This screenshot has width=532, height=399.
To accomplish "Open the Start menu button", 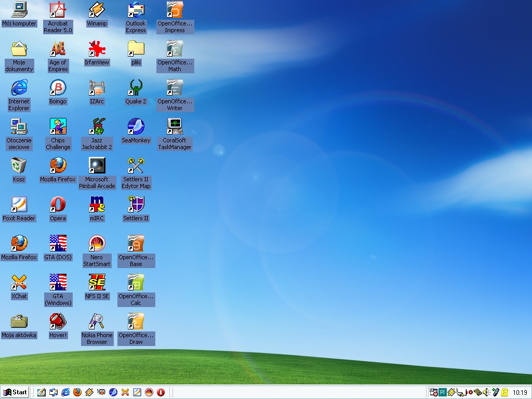I will [15, 393].
